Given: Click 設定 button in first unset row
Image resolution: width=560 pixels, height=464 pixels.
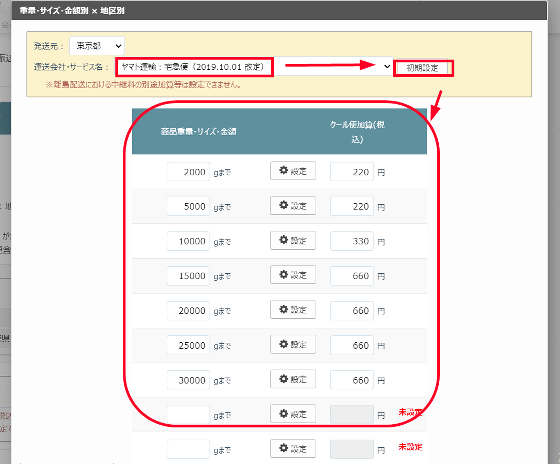Looking at the screenshot, I should 293,414.
